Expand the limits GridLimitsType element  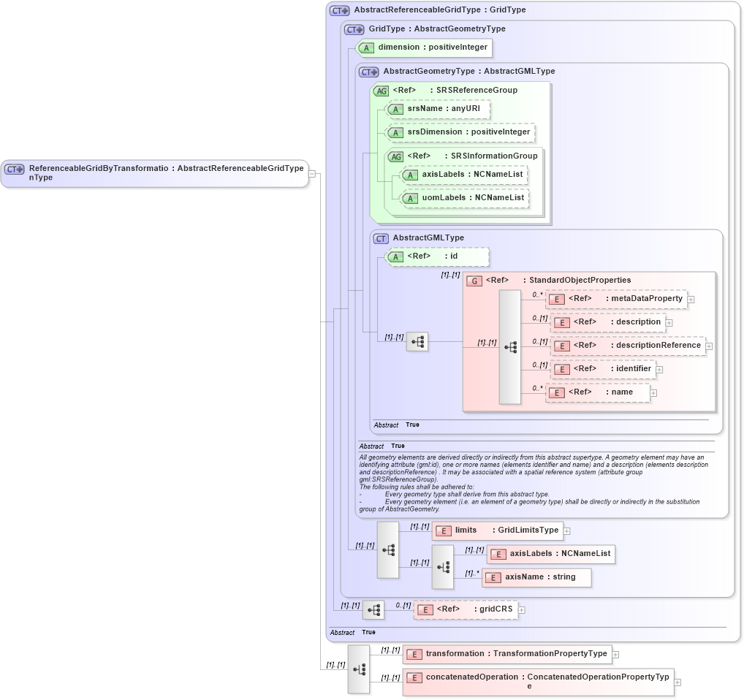coord(567,531)
